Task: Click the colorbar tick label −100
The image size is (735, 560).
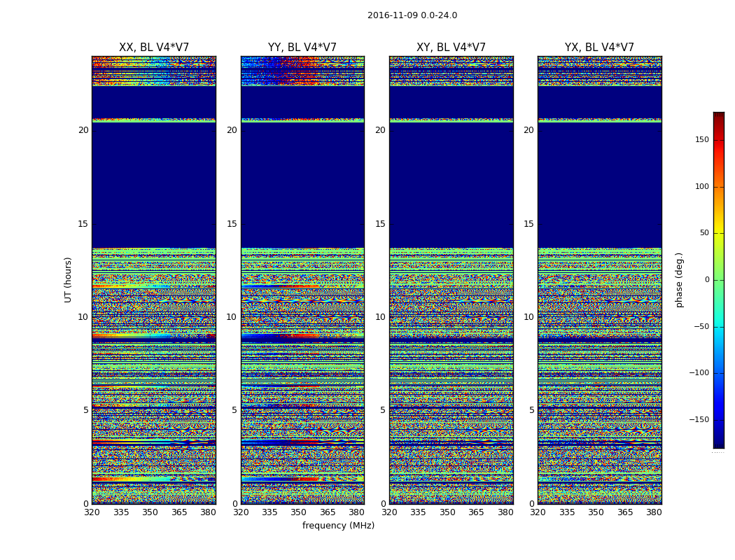Action: click(x=699, y=372)
